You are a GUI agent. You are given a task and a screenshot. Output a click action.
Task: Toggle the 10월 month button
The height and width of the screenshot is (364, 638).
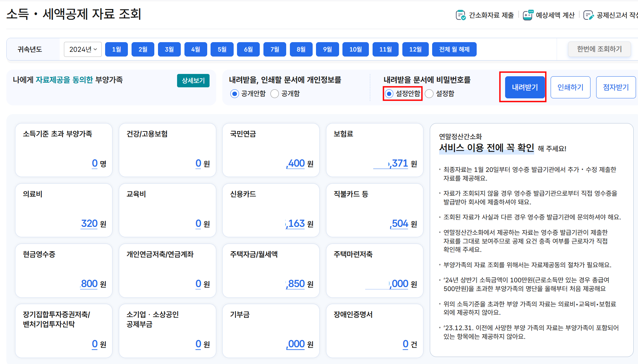pos(355,49)
